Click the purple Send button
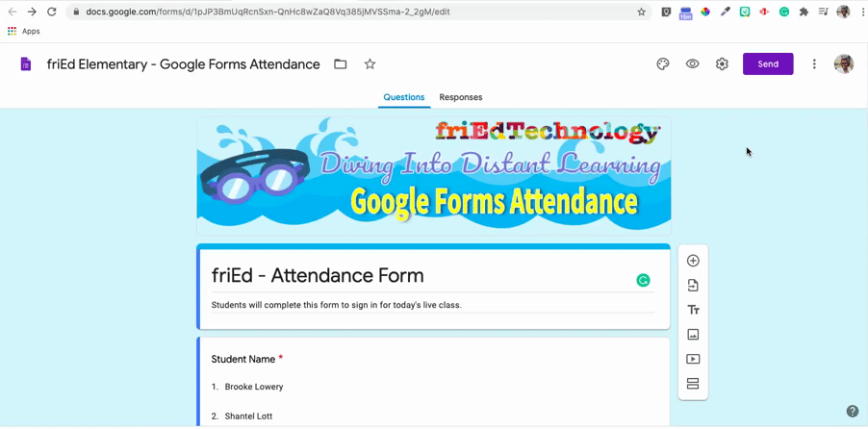This screenshot has width=868, height=429. (x=768, y=64)
